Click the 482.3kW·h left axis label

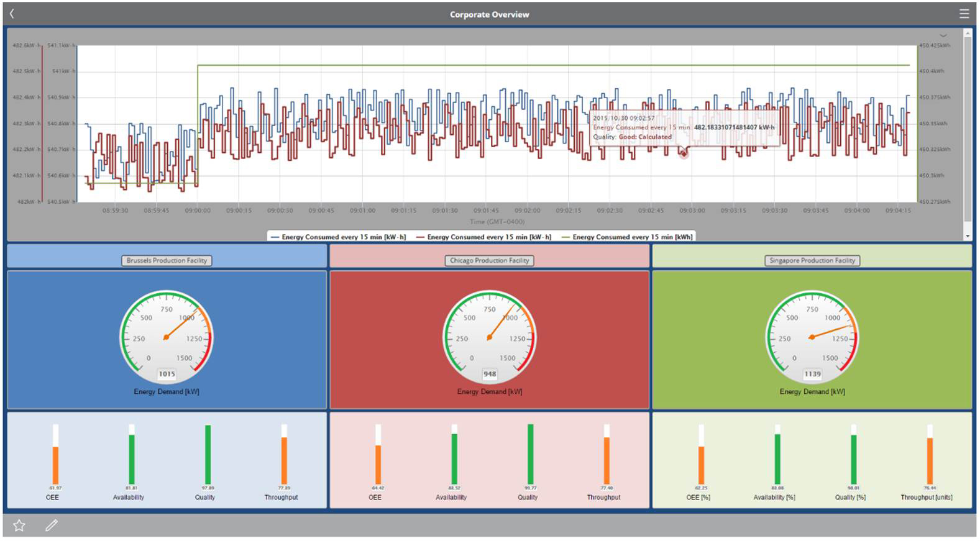(27, 124)
